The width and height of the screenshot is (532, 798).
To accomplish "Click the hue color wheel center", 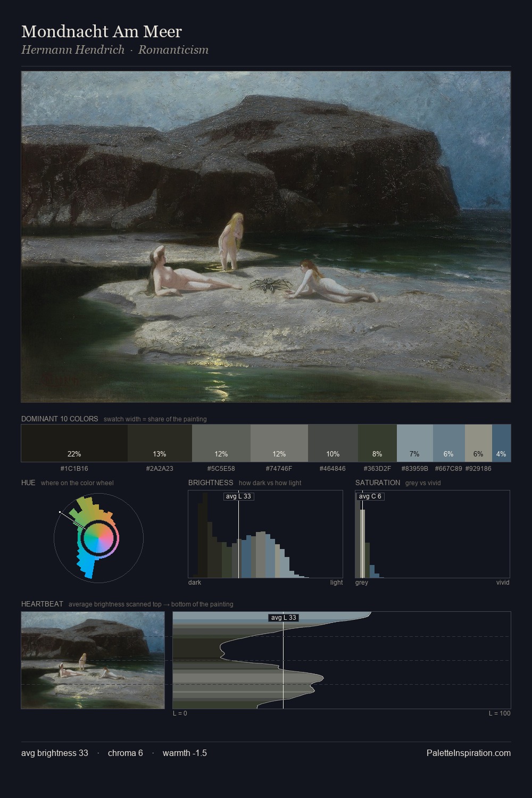I will pos(98,538).
